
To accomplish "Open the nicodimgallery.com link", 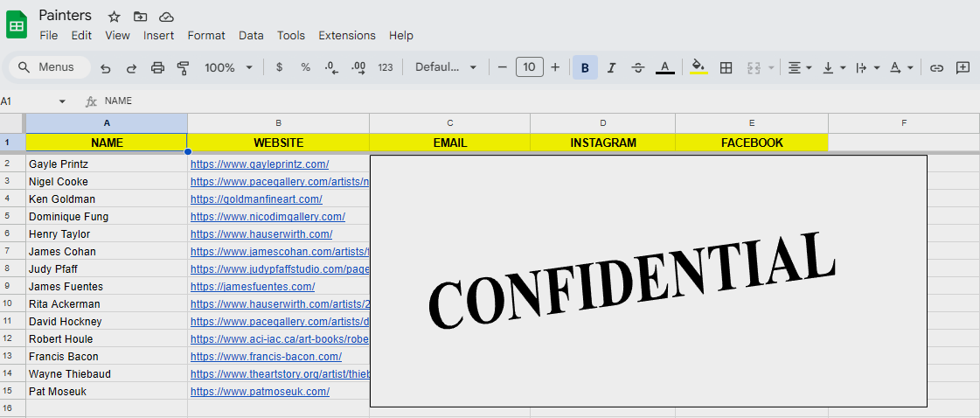I will 268,217.
